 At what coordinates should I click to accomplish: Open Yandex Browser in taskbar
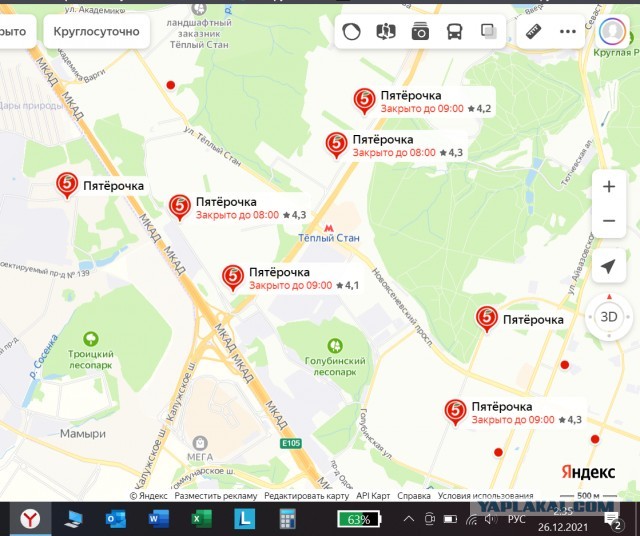coord(31,519)
